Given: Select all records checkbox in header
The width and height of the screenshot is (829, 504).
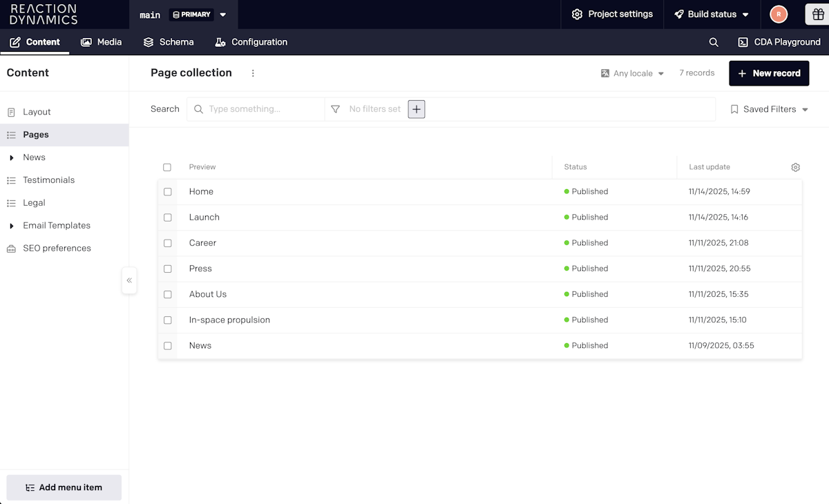Looking at the screenshot, I should pos(167,167).
